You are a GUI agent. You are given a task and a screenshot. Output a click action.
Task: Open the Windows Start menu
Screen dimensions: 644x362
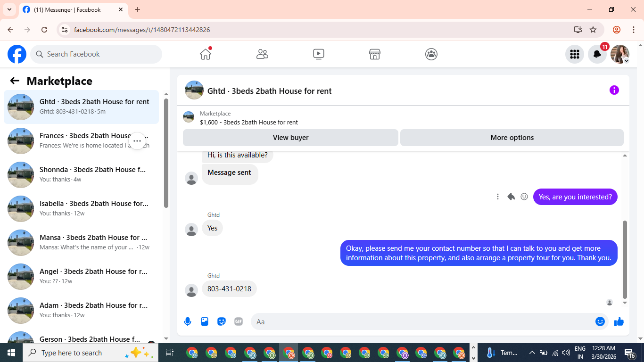pyautogui.click(x=11, y=353)
